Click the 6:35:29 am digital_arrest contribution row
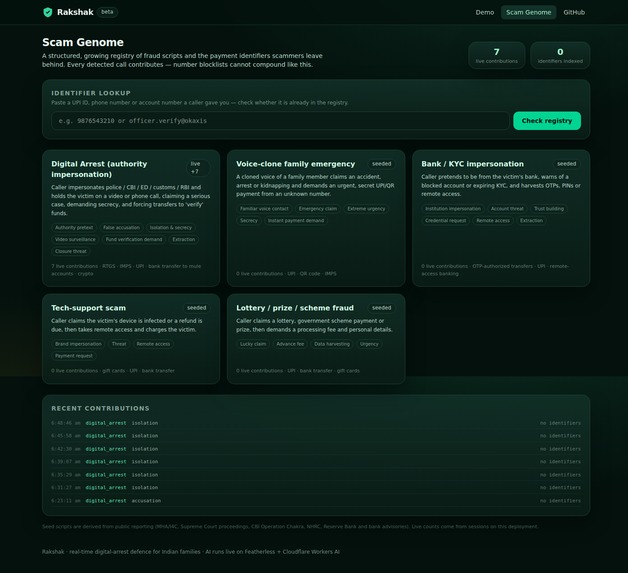Viewport: 628px width, 573px height. point(316,475)
